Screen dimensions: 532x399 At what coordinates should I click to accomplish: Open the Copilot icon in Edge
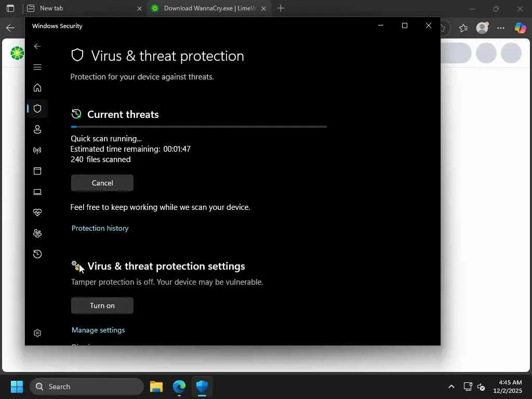[520, 28]
